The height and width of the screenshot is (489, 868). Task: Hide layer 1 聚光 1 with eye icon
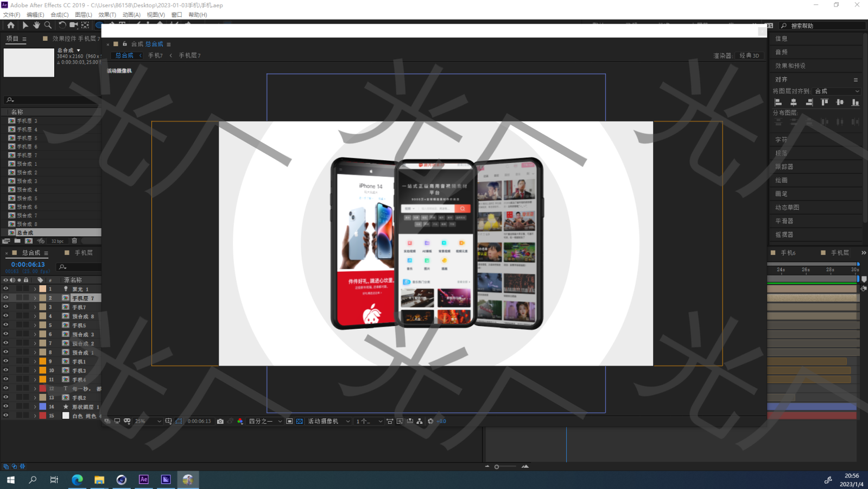pyautogui.click(x=6, y=289)
